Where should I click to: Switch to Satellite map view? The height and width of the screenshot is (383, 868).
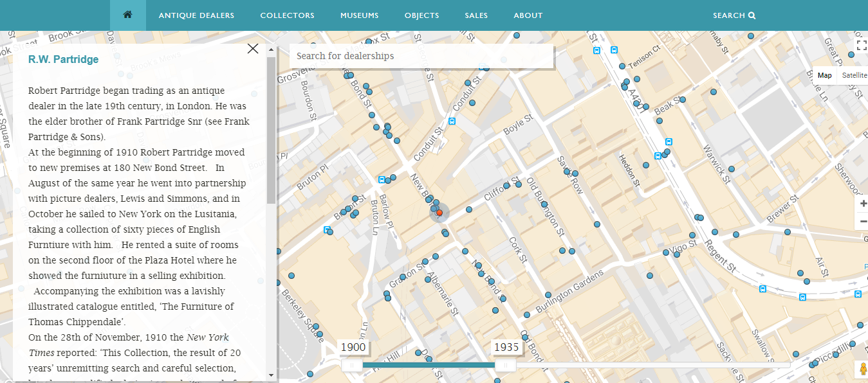tap(854, 75)
